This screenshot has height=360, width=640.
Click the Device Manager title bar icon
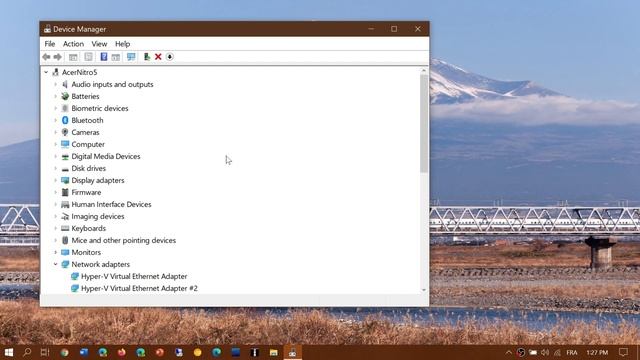click(x=47, y=29)
